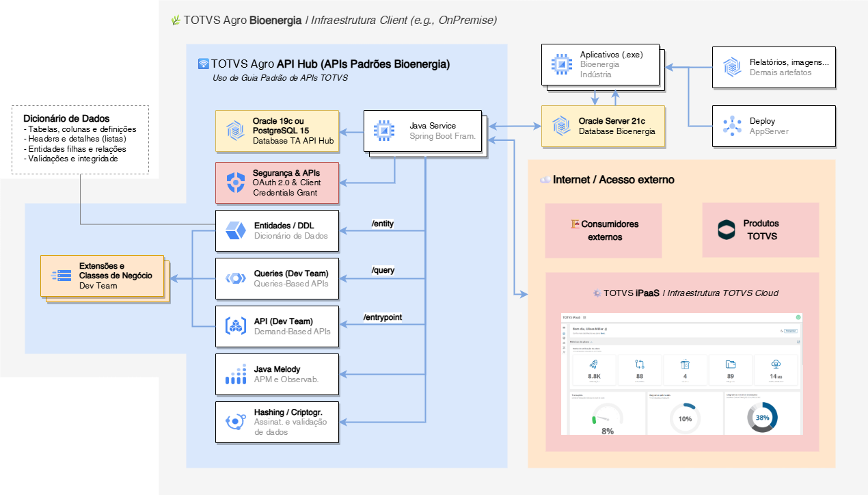Click the blue cube icon in Entidades / DDL box
Screen dimensions: 868x495
[236, 230]
